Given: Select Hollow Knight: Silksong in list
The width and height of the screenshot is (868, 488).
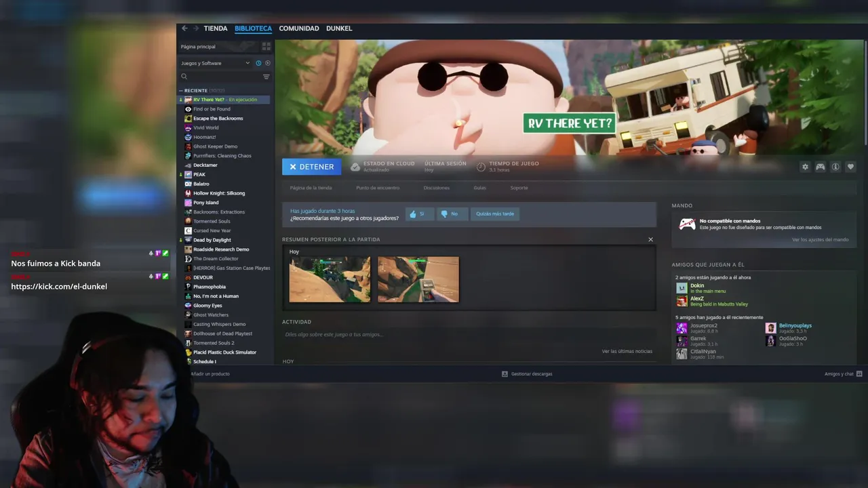Looking at the screenshot, I should 219,193.
